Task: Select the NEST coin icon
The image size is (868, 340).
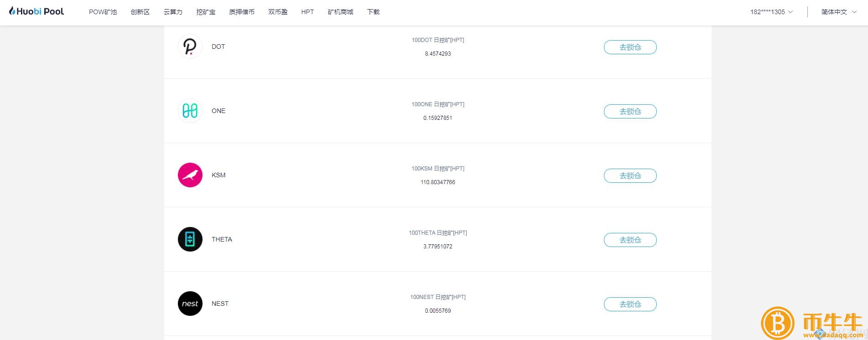Action: click(x=190, y=303)
